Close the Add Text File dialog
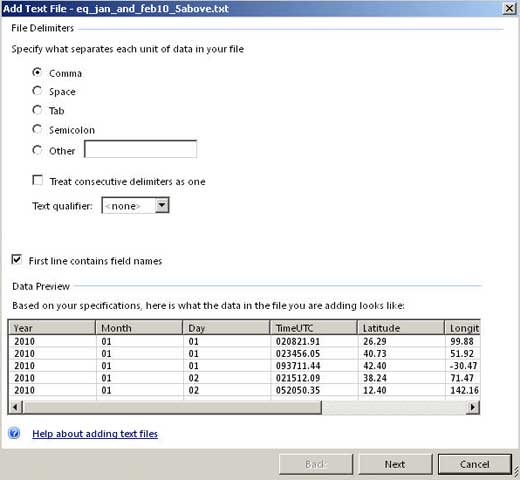 509,8
